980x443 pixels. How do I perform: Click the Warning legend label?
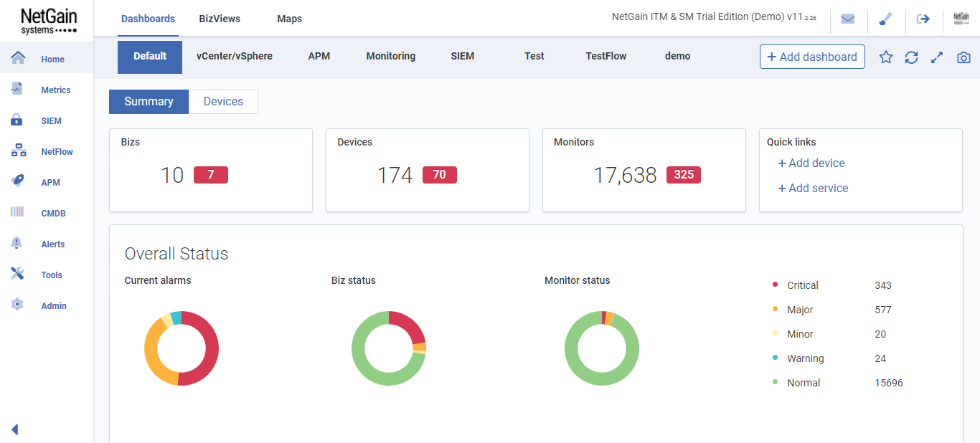click(x=806, y=358)
